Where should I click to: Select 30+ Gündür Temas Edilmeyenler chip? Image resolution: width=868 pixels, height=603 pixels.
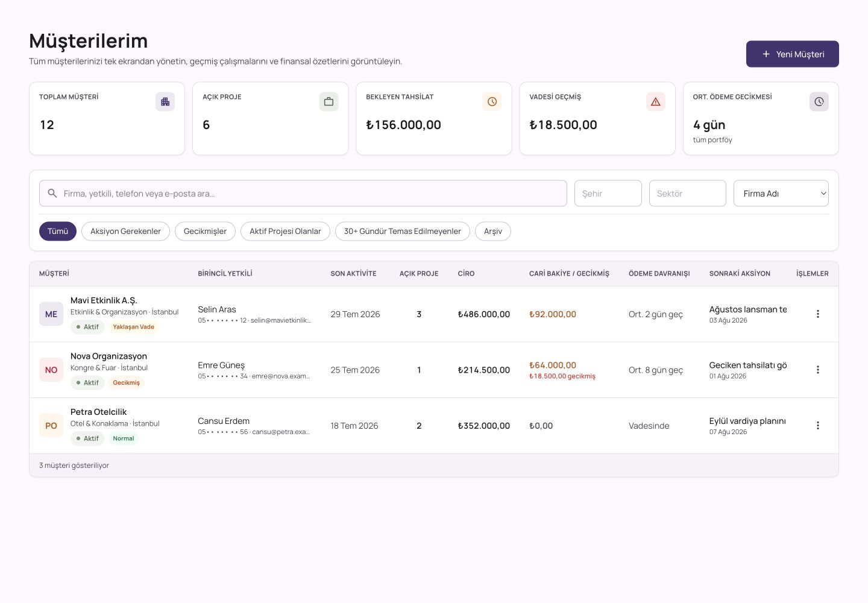click(x=403, y=232)
